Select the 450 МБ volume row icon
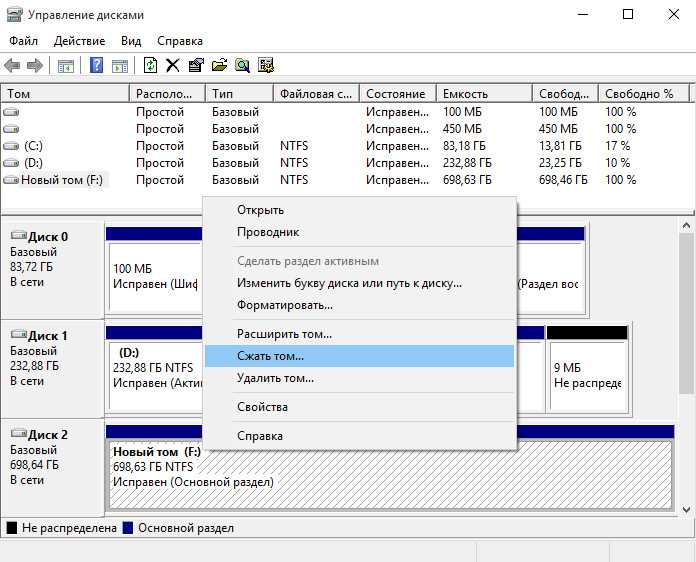 [11, 129]
